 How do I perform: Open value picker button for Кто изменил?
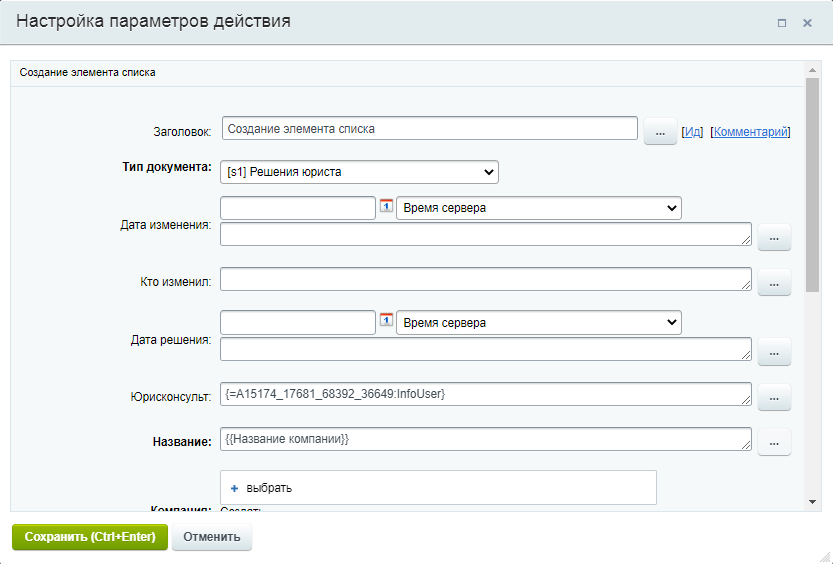tap(774, 282)
